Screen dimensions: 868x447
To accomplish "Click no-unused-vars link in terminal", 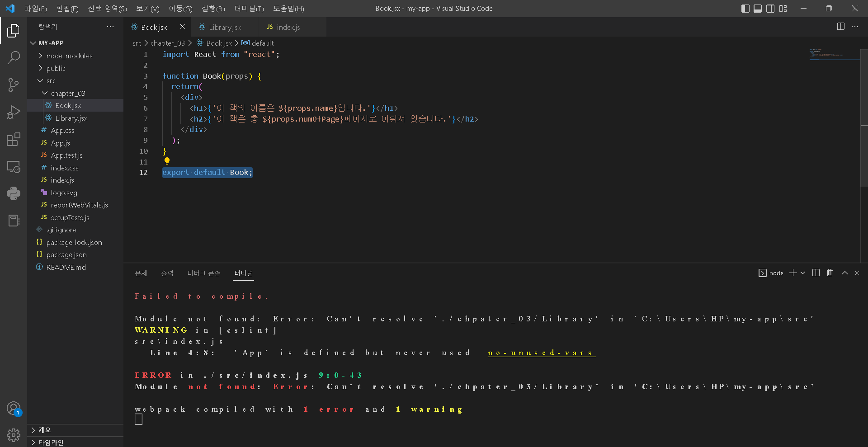I will [542, 353].
